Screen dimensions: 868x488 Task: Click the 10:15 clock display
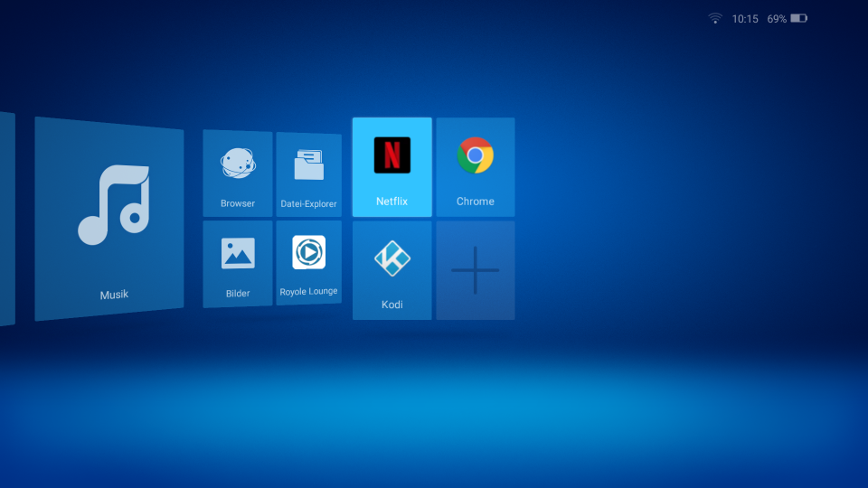tap(745, 18)
